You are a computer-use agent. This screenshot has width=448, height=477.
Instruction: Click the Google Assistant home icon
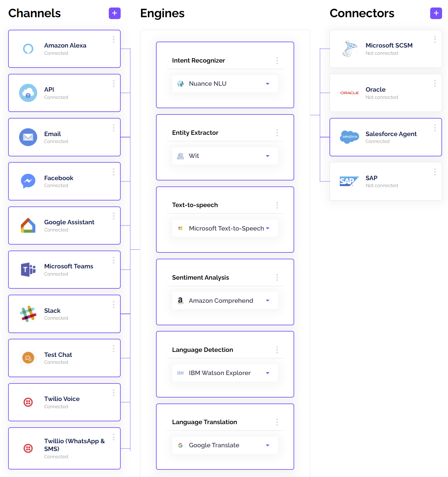28,226
